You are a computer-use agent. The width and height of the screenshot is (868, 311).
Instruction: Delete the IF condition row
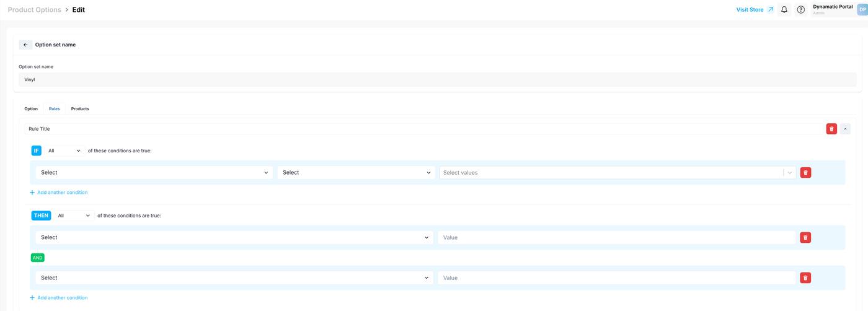tap(805, 173)
